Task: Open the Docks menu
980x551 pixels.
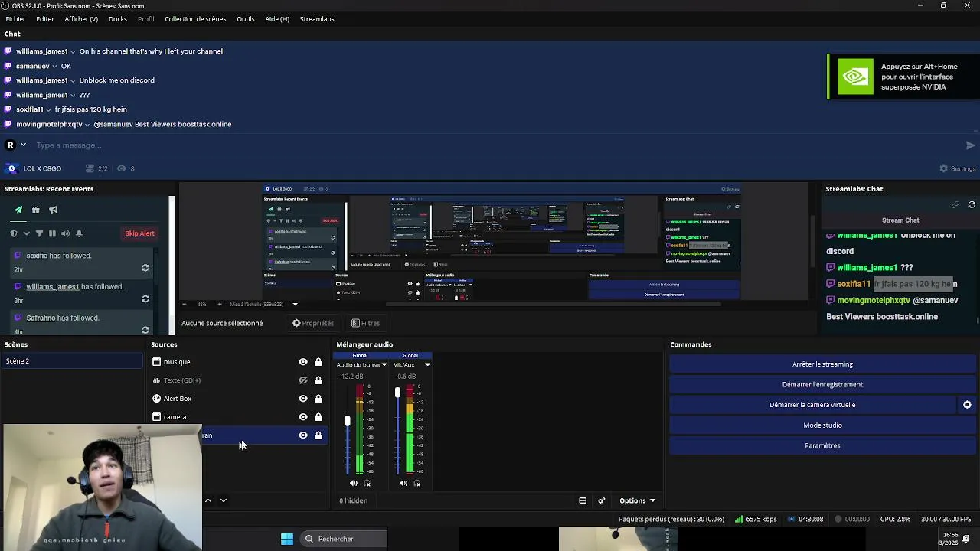Action: pyautogui.click(x=118, y=18)
